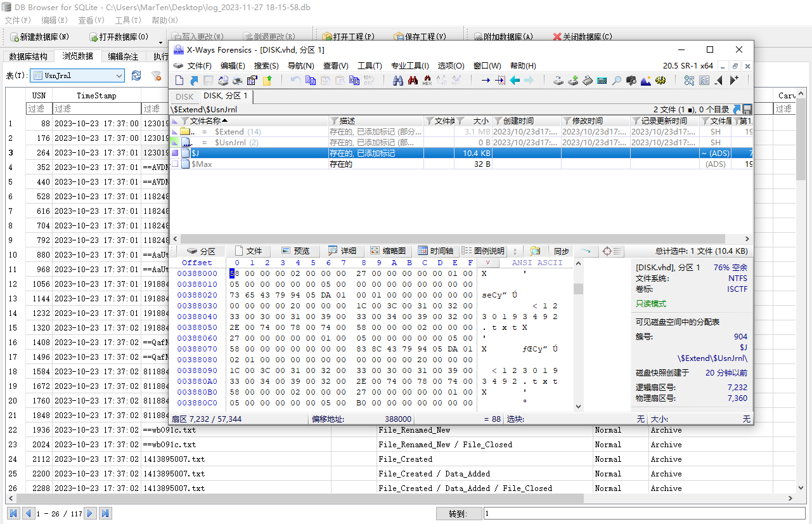The image size is (812, 524).
Task: Click 关闭数据库(C) button in DB Browser
Action: click(x=583, y=37)
